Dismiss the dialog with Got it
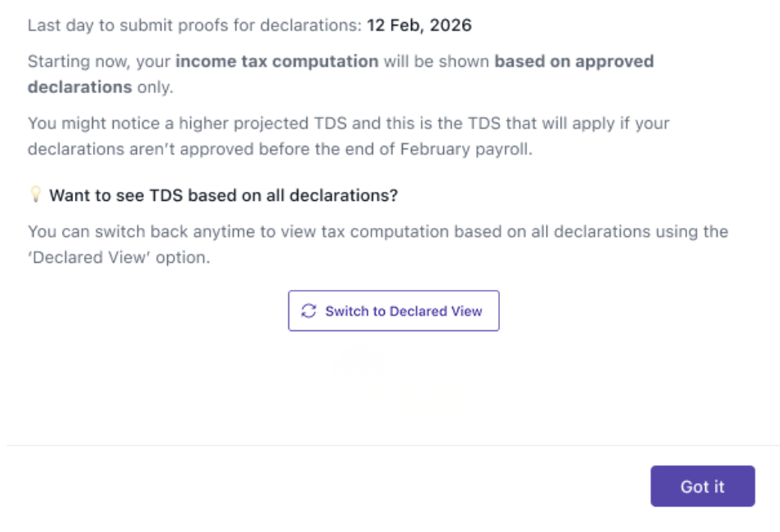The width and height of the screenshot is (780, 532). (702, 486)
